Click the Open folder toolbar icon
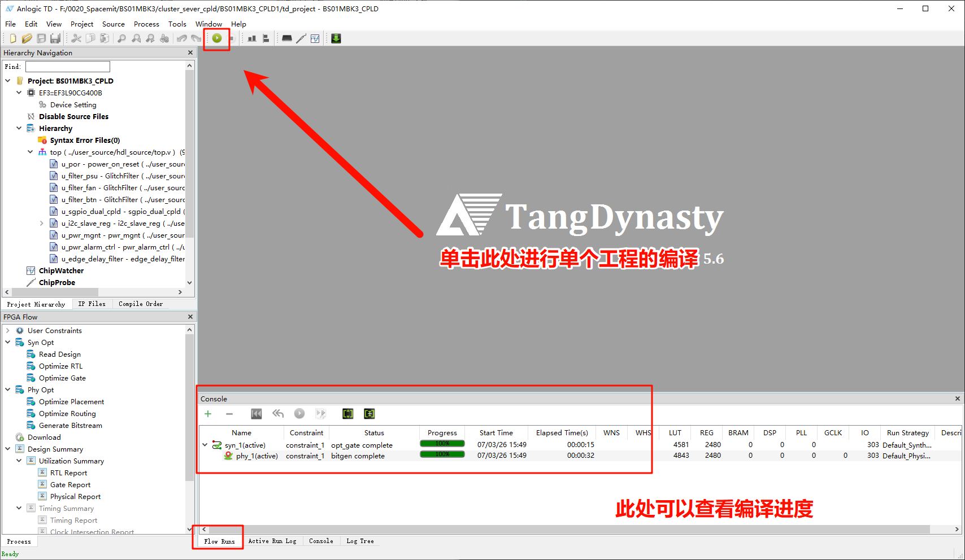Screen dimensions: 965x560 [x=27, y=38]
